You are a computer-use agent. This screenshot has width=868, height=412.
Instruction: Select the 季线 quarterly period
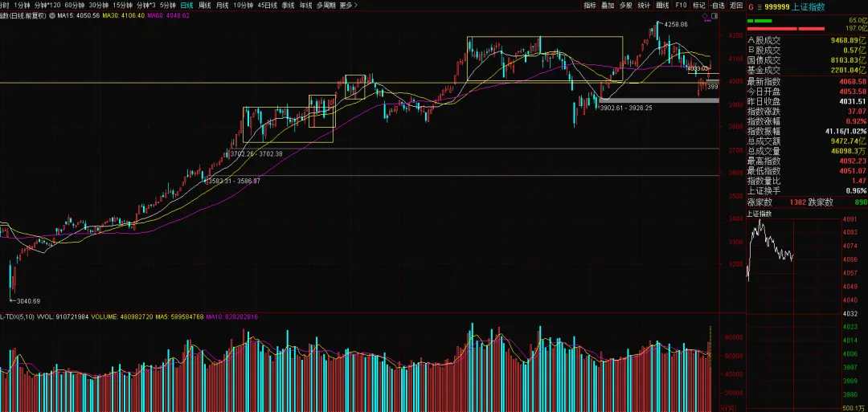click(x=288, y=5)
